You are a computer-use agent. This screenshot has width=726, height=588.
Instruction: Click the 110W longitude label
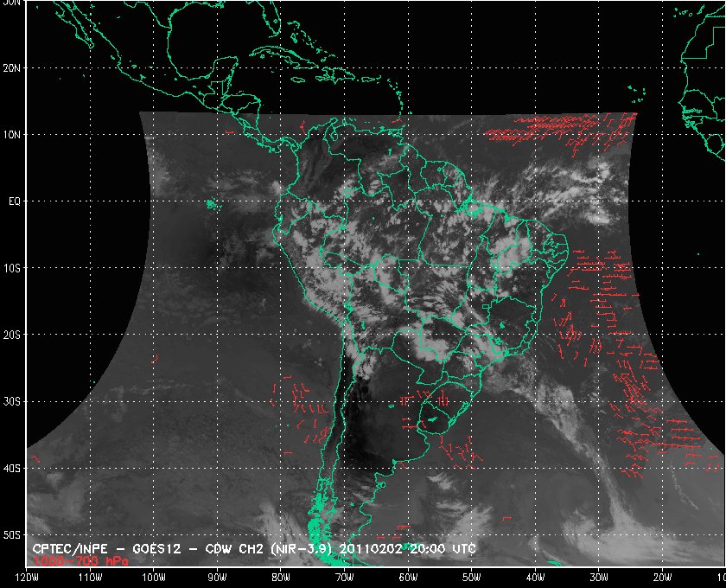[90, 578]
